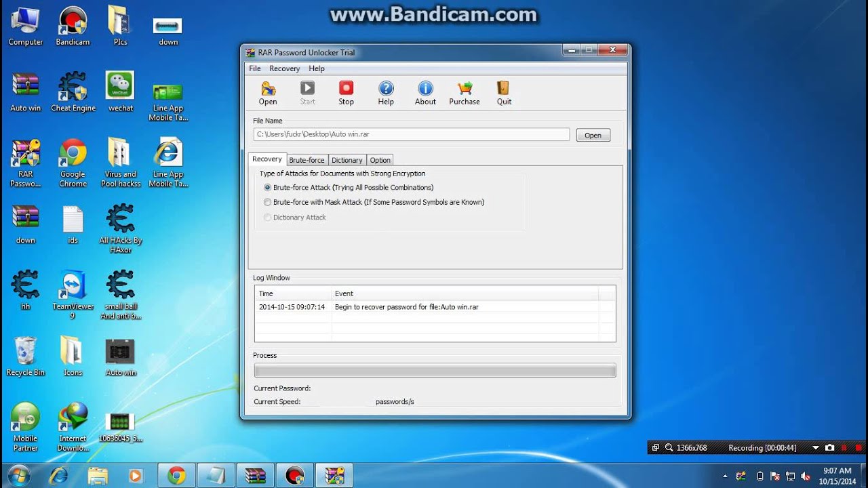This screenshot has width=868, height=488.
Task: Select the wechat desktop icon
Action: 121,92
